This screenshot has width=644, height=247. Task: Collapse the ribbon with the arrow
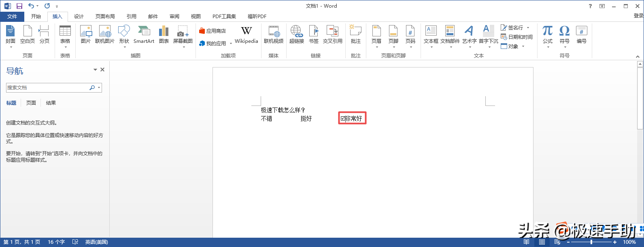click(638, 57)
